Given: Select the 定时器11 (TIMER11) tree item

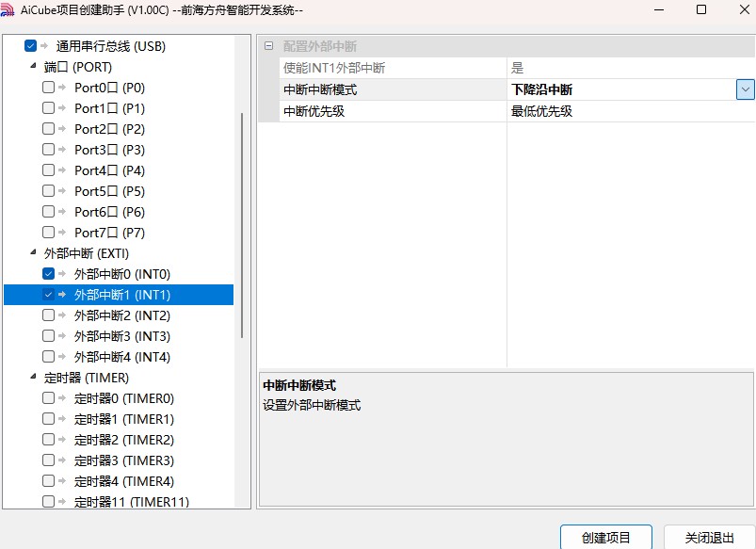Looking at the screenshot, I should pos(131,502).
